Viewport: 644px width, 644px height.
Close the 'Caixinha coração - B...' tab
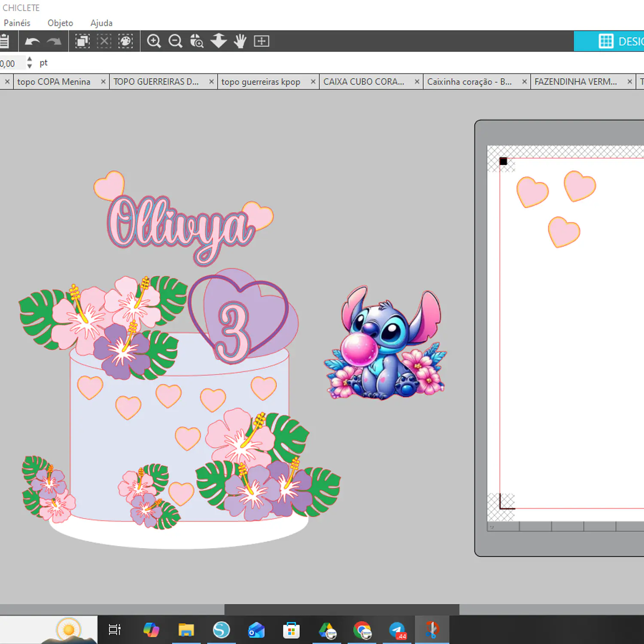(524, 82)
